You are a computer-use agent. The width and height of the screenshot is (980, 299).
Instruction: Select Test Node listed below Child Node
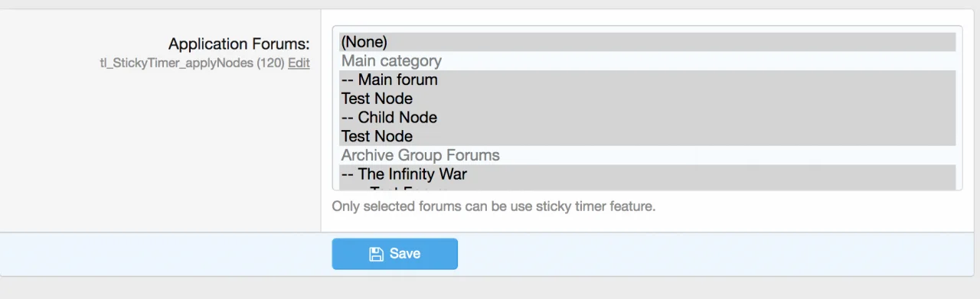648,136
